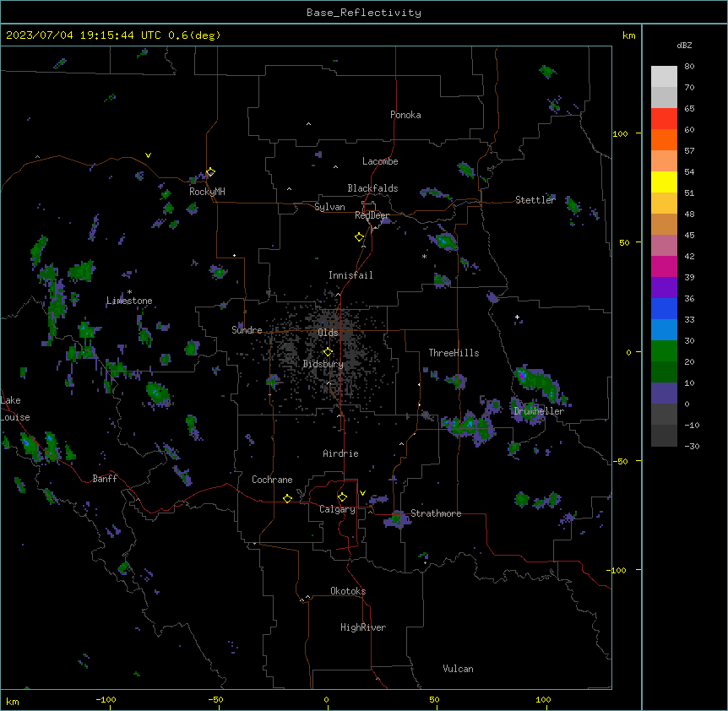The height and width of the screenshot is (711, 728).
Task: Click the 100 tick label on the right axis
Action: point(620,133)
